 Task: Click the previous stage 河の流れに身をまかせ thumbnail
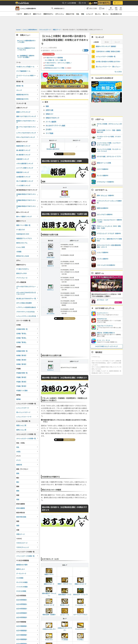[53, 146]
